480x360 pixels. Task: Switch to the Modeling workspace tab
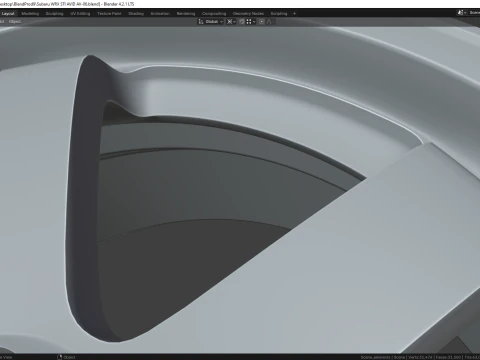30,14
